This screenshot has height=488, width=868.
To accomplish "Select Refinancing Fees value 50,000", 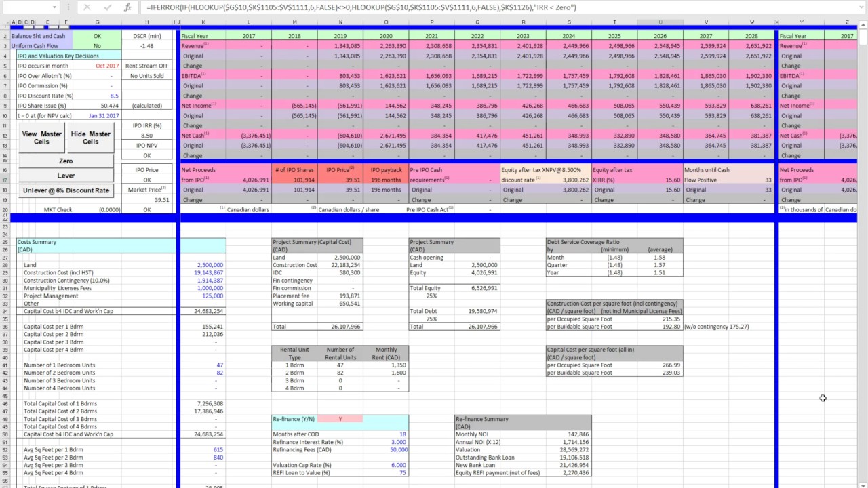I will pyautogui.click(x=386, y=449).
